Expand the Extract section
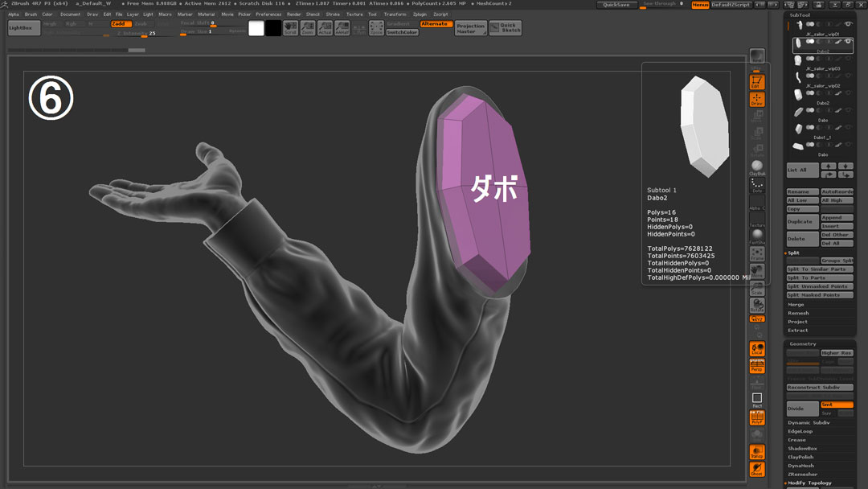 pyautogui.click(x=798, y=330)
